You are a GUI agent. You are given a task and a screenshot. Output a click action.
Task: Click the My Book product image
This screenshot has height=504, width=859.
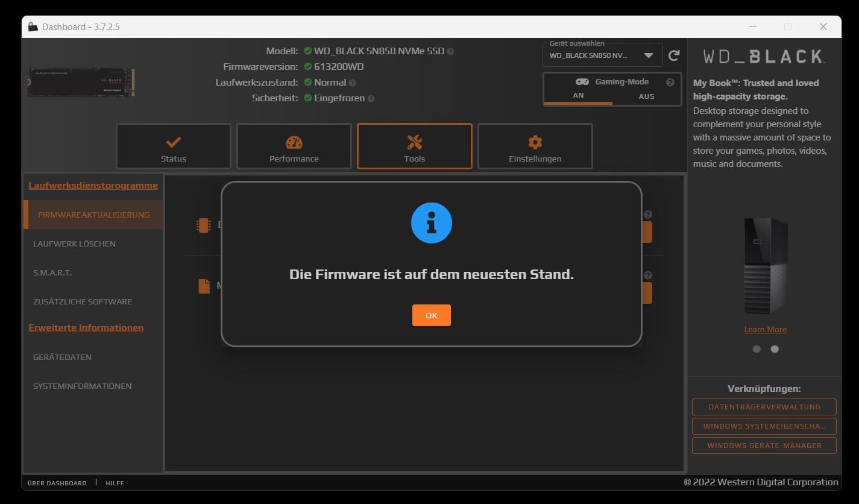coord(766,266)
